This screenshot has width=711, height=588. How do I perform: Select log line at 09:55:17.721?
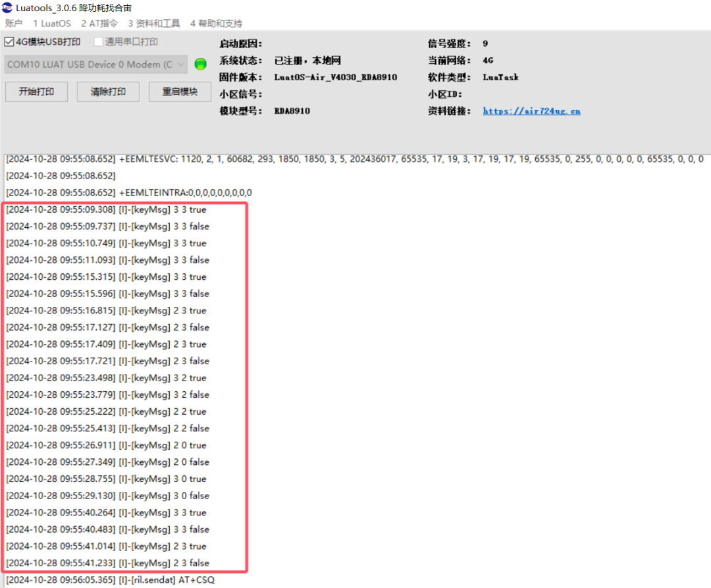coord(107,361)
